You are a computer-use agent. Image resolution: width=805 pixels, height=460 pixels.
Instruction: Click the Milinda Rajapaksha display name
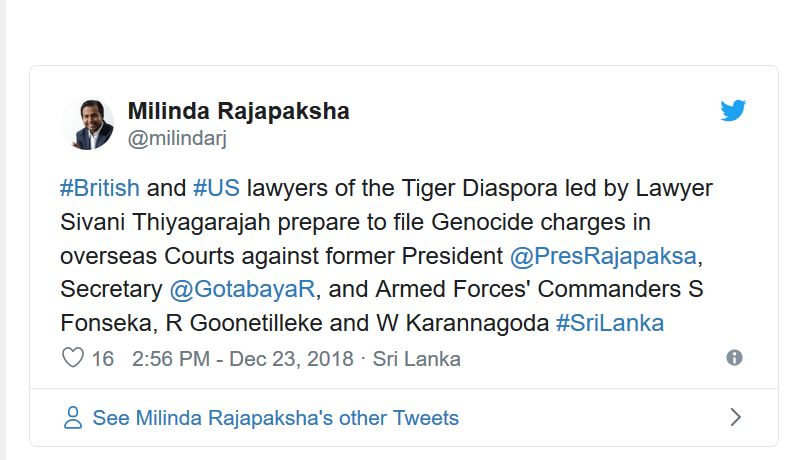click(x=238, y=111)
